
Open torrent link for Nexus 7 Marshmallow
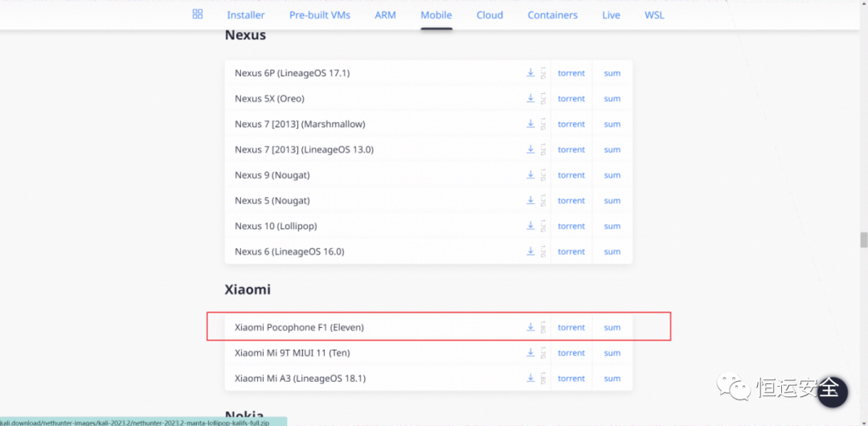click(x=571, y=124)
